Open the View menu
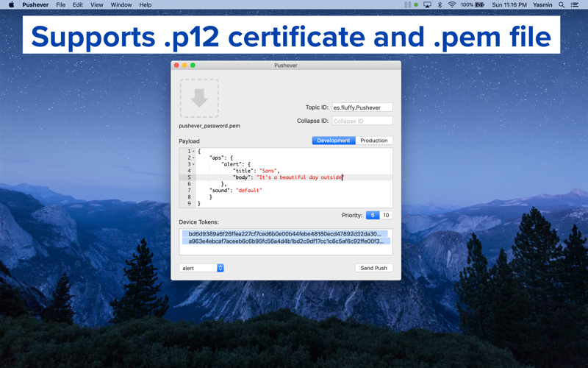 (x=96, y=5)
